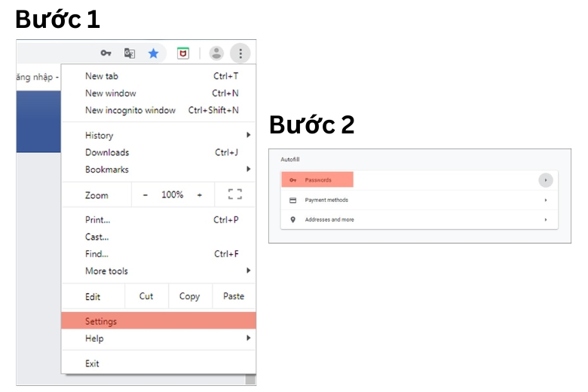Select Settings in the Chrome menu
This screenshot has width=588, height=392.
tap(101, 321)
